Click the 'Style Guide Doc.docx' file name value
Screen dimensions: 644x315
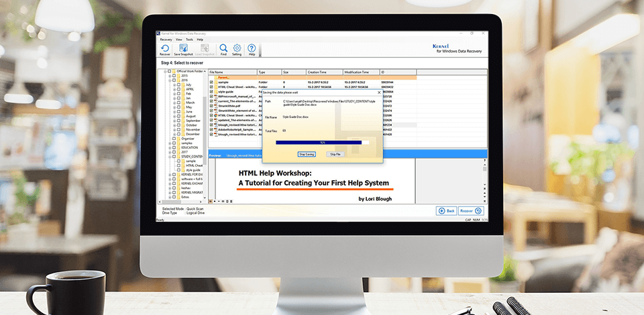click(x=296, y=117)
